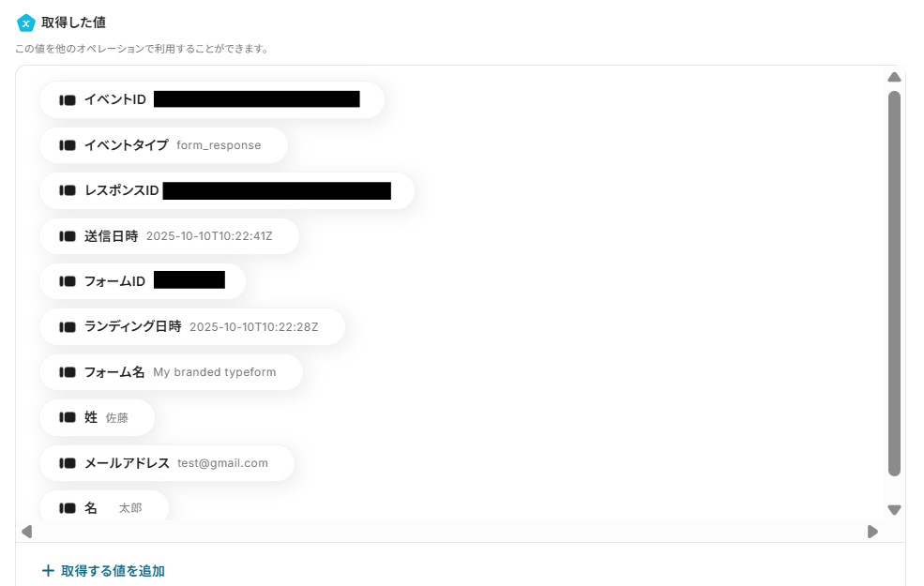Click the blue pentagon icon beside 取得した値
The image size is (924, 586).
pos(26,23)
